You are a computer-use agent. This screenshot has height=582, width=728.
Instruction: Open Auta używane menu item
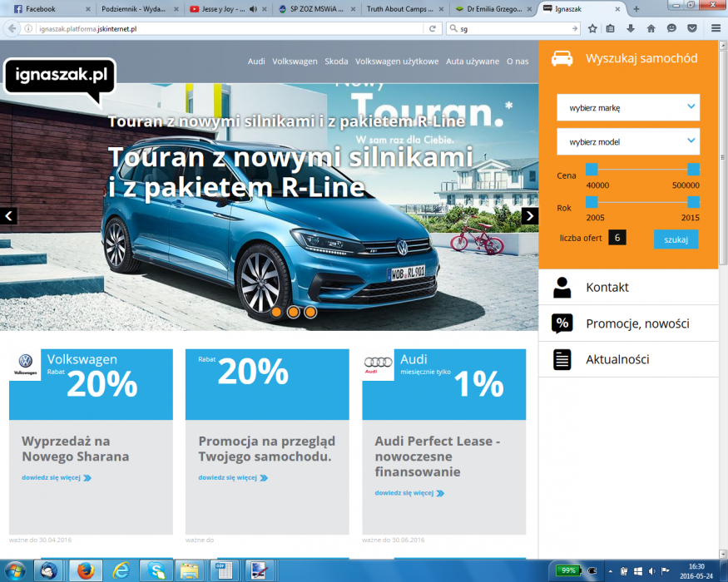click(x=473, y=62)
